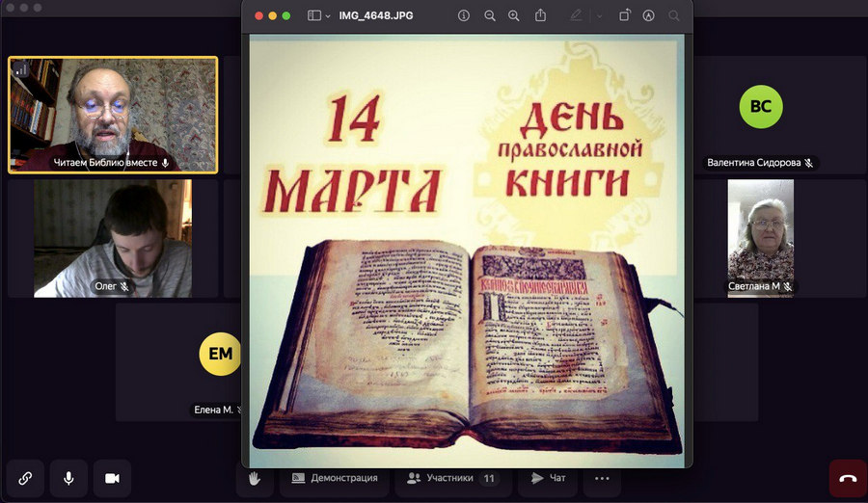
Task: Zoom in the image in Preview
Action: 514,15
